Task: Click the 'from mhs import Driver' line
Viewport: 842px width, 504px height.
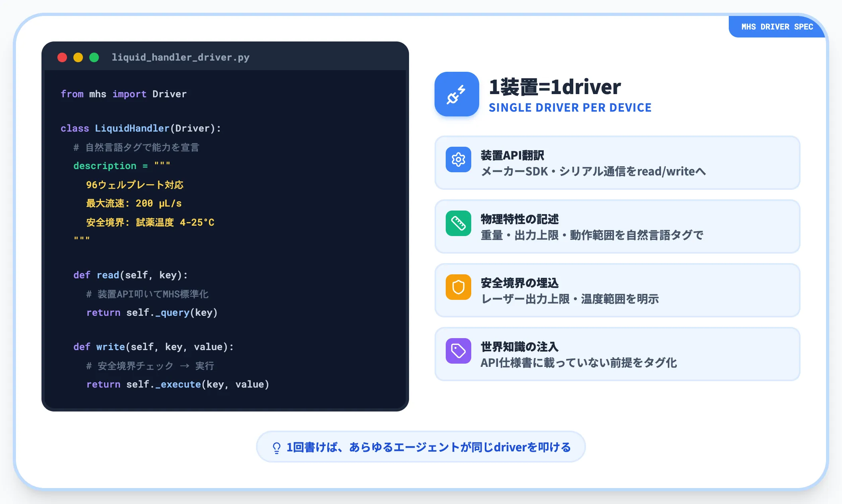Action: (124, 94)
